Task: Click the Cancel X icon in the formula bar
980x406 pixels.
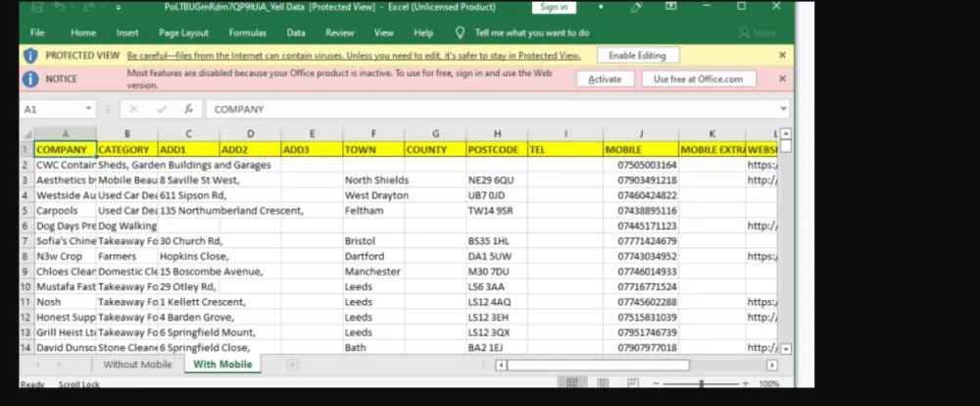Action: (133, 110)
